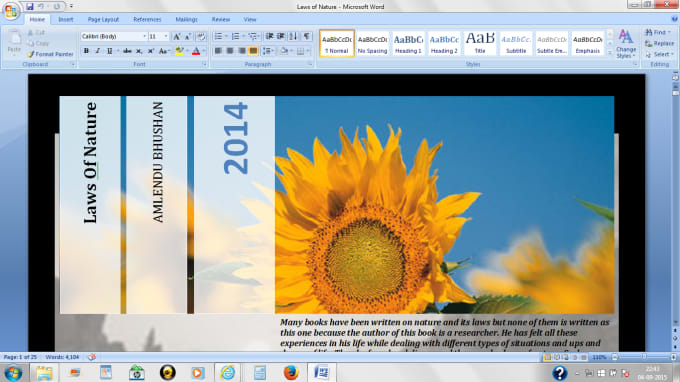Open the font size dropdown

(166, 37)
